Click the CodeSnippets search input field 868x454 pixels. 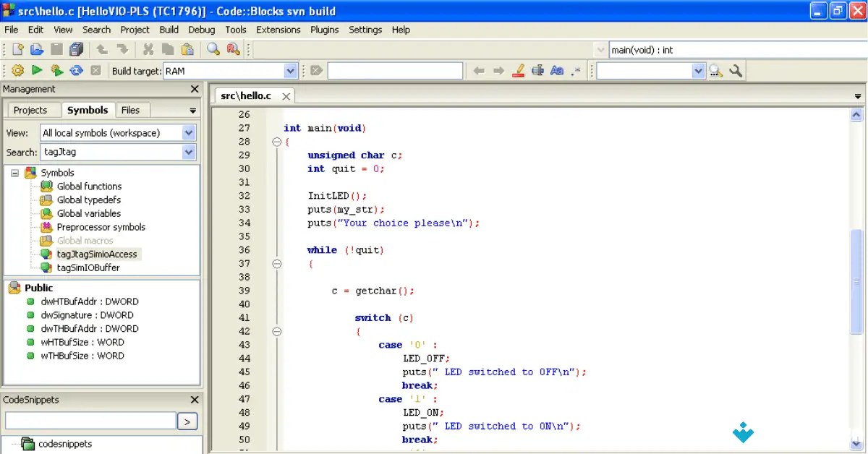(90, 420)
